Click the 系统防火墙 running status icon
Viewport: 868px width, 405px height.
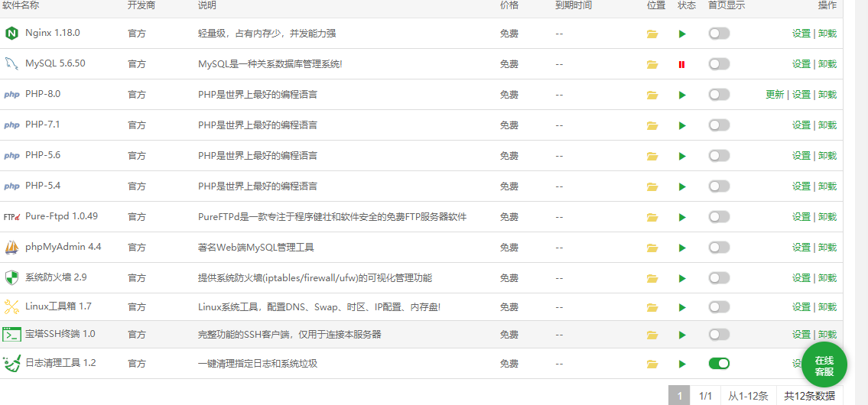tap(682, 277)
